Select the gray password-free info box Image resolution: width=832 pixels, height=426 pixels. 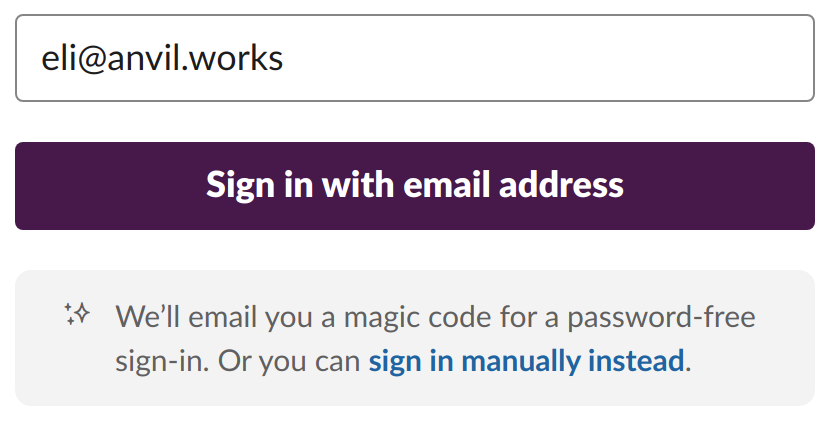(415, 338)
